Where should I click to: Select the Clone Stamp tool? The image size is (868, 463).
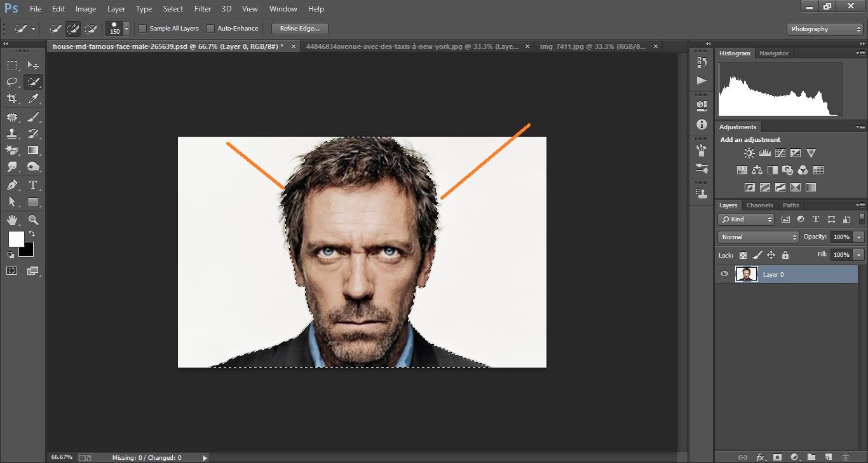[x=13, y=133]
